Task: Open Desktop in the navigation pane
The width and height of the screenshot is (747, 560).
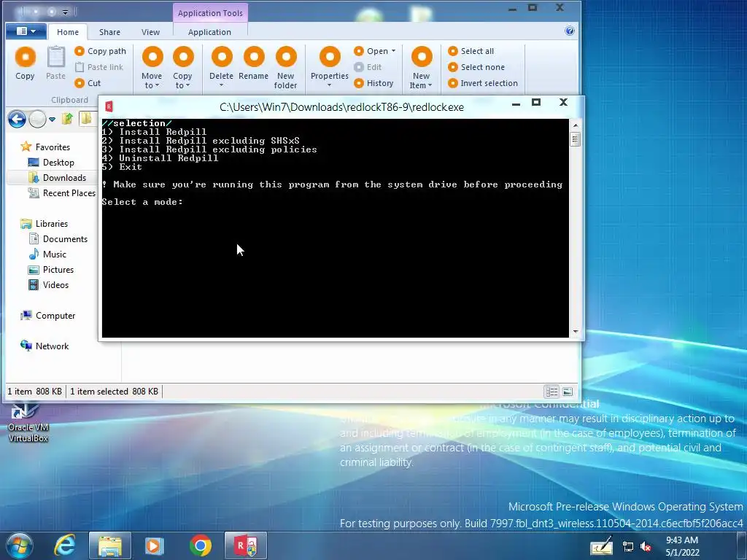Action: tap(52, 163)
